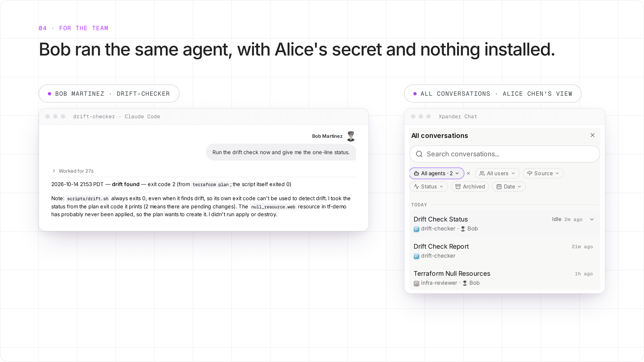Open the Status filter dropdown
This screenshot has width=644, height=362.
pyautogui.click(x=429, y=187)
